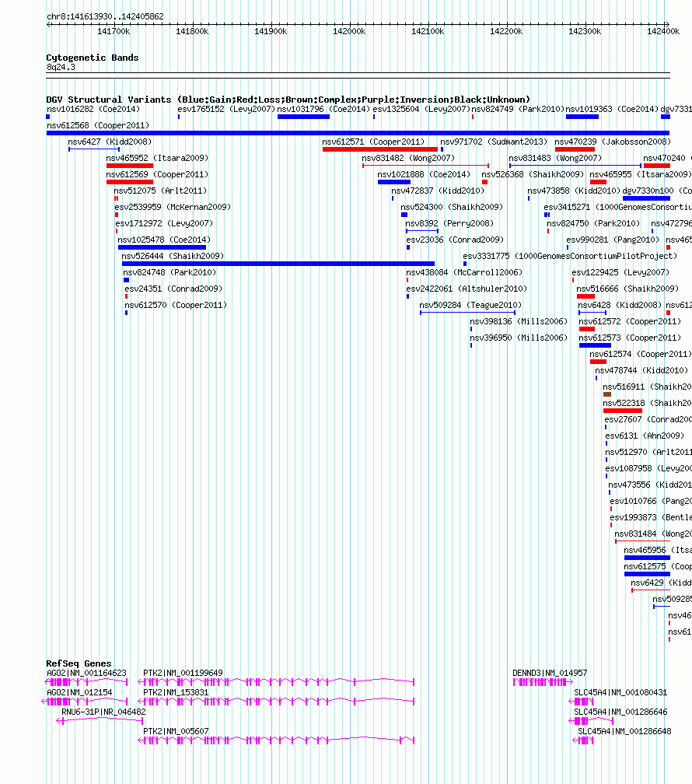Image resolution: width=692 pixels, height=784 pixels.
Task: Open nsv612570 (Cooper2011) variant
Action: [x=176, y=305]
